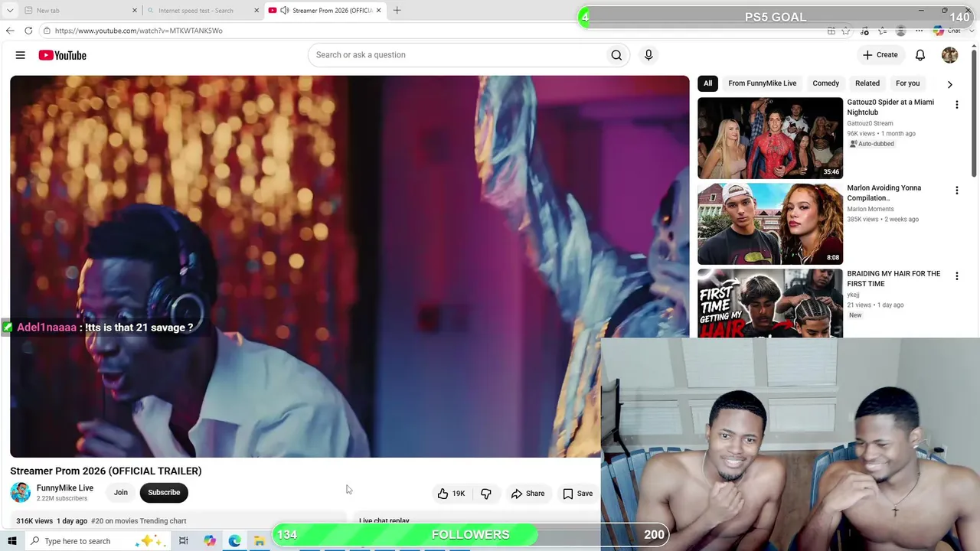Open YouTube notifications bell
This screenshot has width=980, height=551.
point(920,55)
